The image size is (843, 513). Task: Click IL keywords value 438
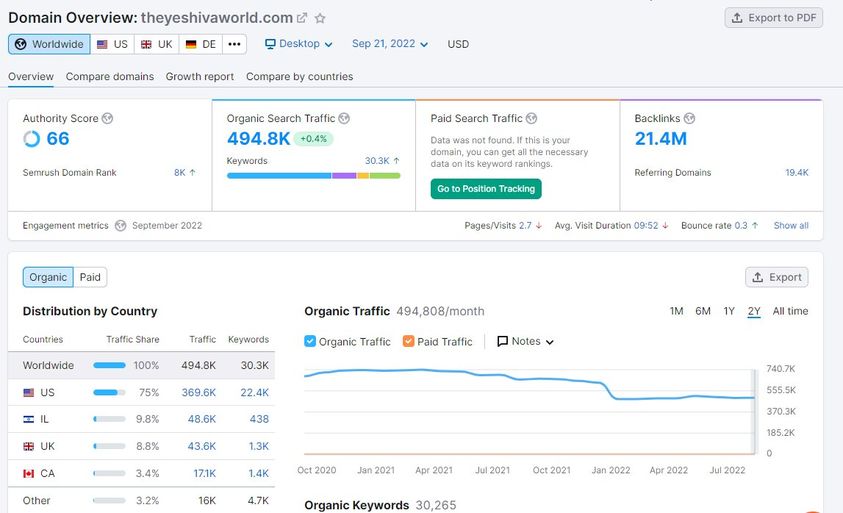(259, 419)
